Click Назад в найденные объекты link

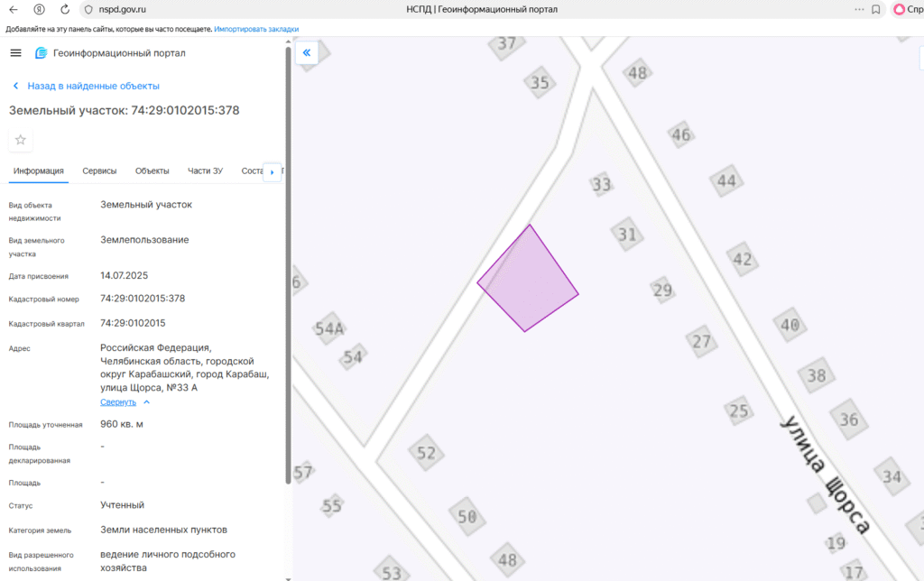93,86
